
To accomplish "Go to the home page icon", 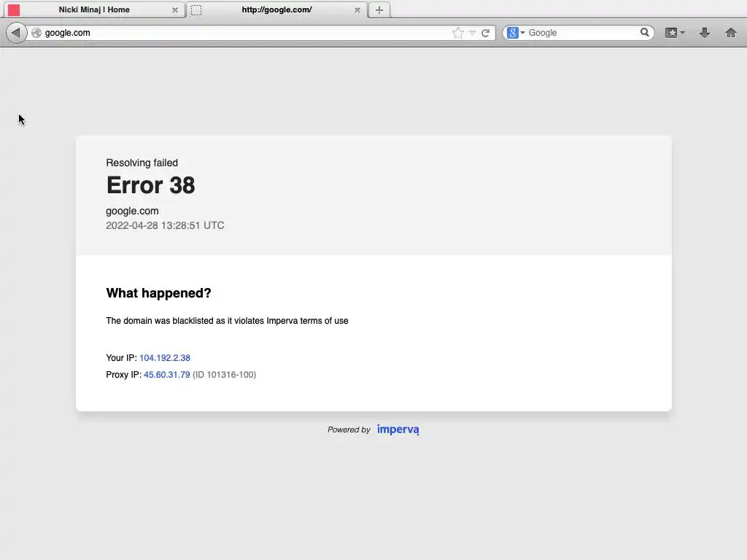I will [x=731, y=33].
